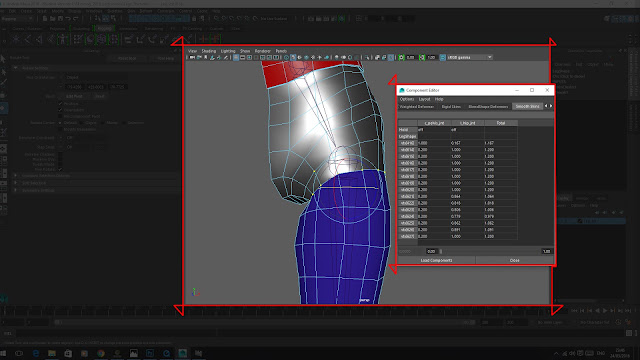Open the viewport Panels menu
The height and width of the screenshot is (360, 640).
tap(281, 51)
